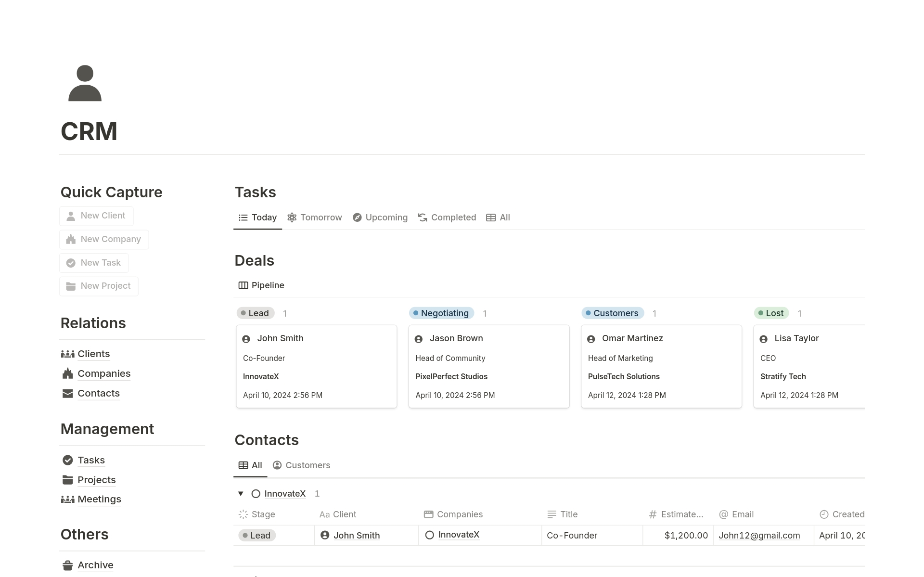Open the Pipeline view selector

coord(261,285)
